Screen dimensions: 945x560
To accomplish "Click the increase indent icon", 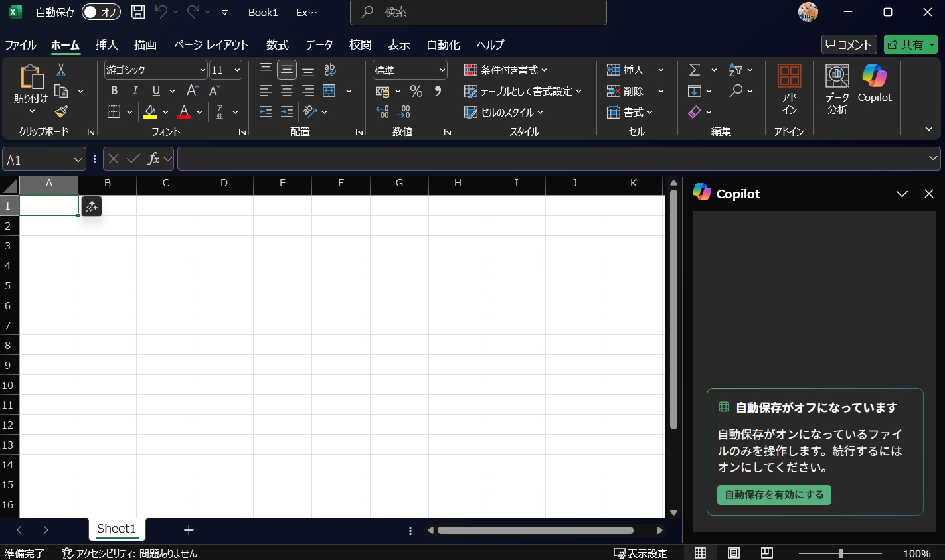I will [287, 111].
